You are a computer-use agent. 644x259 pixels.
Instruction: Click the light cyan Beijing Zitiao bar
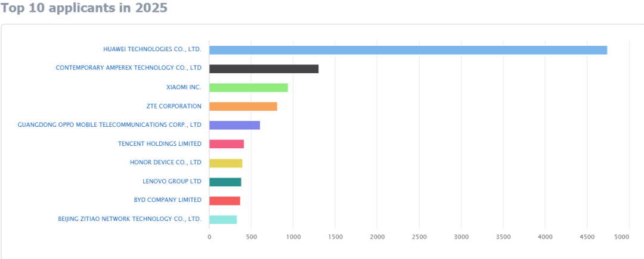tap(223, 220)
